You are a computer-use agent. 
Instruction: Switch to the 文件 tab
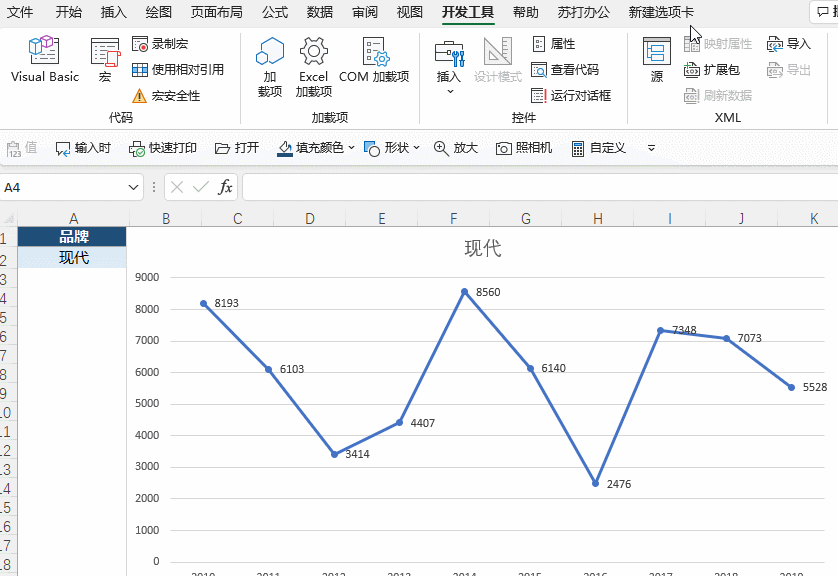click(x=20, y=12)
